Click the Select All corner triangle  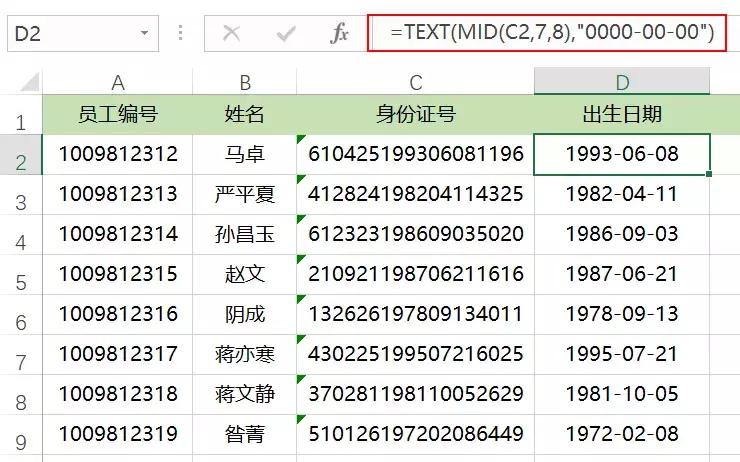(30, 82)
